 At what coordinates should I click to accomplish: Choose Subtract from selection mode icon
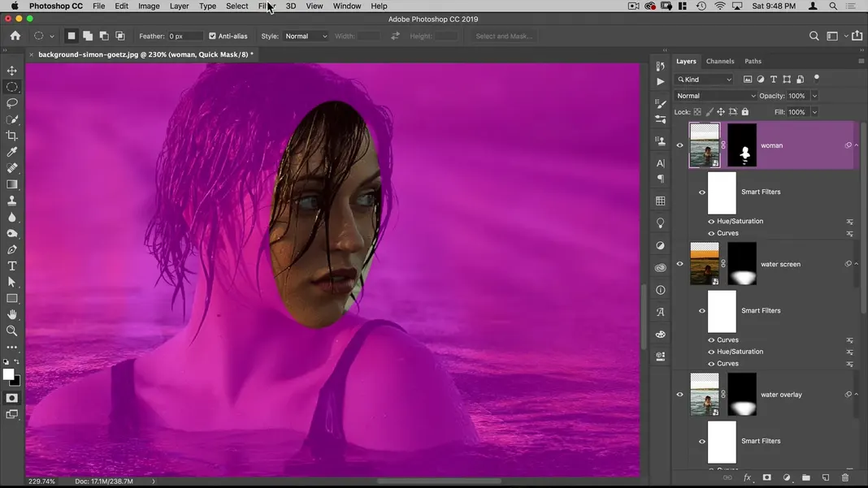pyautogui.click(x=103, y=36)
